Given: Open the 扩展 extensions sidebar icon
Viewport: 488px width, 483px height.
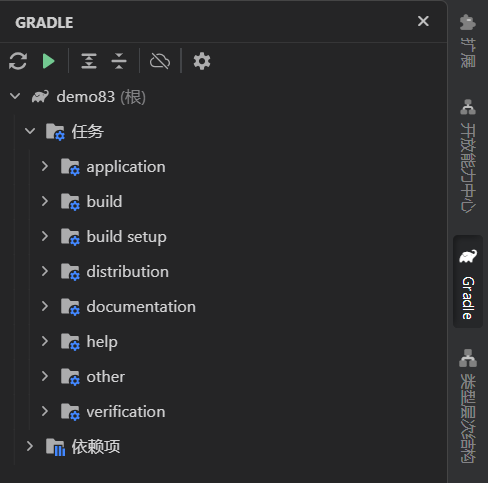Looking at the screenshot, I should point(468,41).
